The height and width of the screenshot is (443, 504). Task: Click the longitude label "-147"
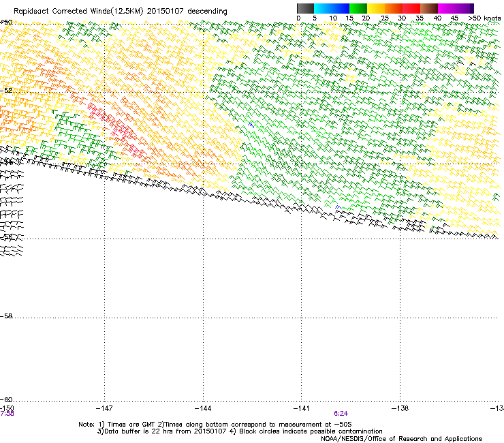(104, 408)
